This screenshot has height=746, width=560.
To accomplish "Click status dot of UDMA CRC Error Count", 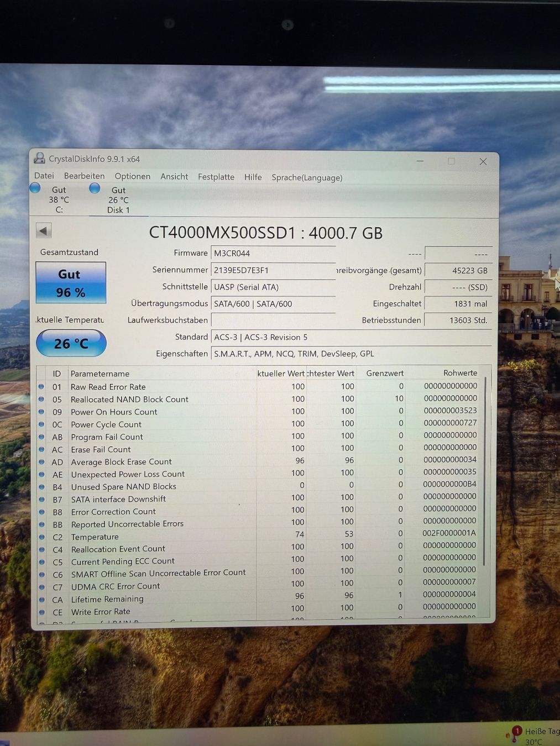I will [x=41, y=587].
